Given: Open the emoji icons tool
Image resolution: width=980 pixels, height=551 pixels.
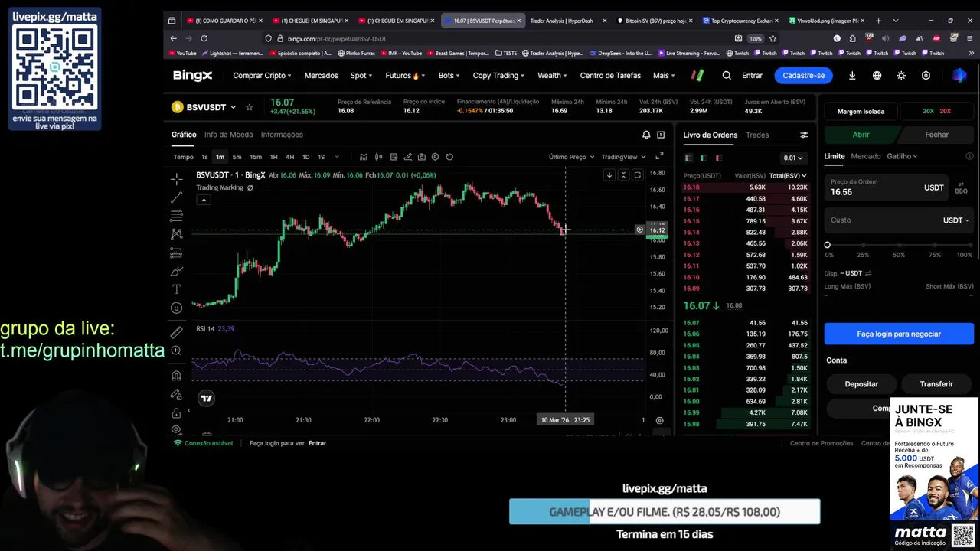Looking at the screenshot, I should [177, 308].
